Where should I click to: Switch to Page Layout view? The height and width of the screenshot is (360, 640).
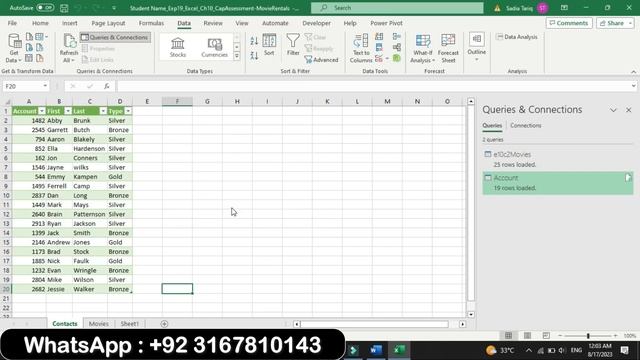point(527,336)
